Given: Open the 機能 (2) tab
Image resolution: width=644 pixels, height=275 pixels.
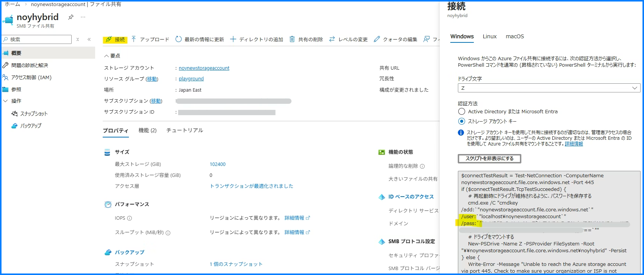Looking at the screenshot, I should pos(147,130).
